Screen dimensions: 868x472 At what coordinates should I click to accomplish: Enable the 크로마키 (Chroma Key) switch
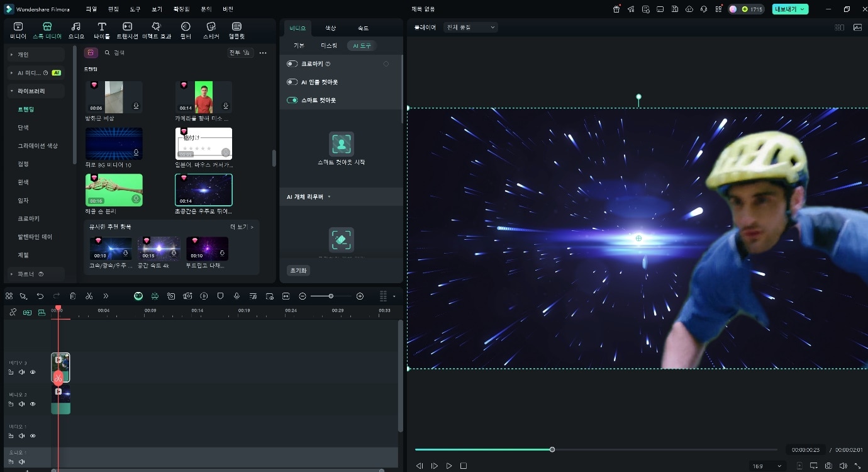pos(292,64)
